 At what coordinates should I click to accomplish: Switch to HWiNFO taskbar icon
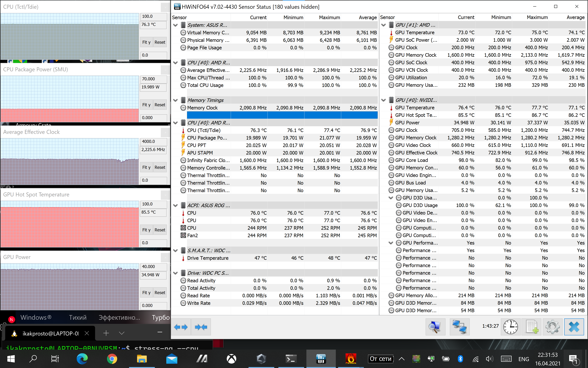click(x=321, y=359)
